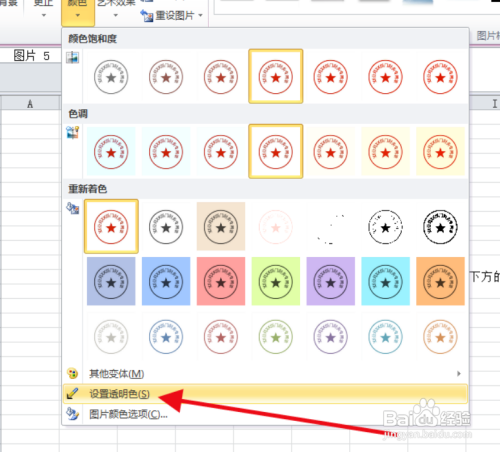Apply the Black and White 50% recolor

[386, 227]
